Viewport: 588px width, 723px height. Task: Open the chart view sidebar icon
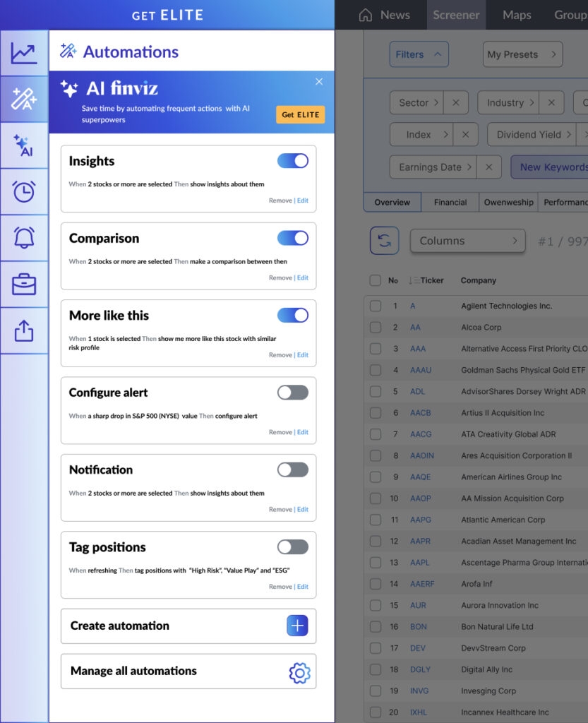[x=24, y=53]
